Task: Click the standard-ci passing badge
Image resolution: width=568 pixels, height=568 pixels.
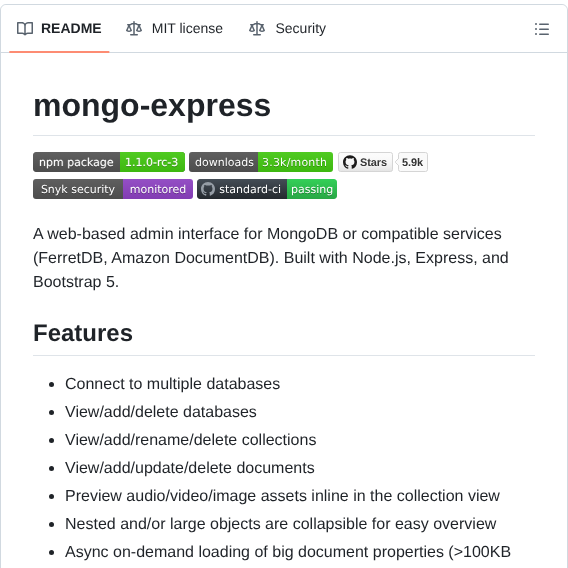Action: pyautogui.click(x=267, y=189)
